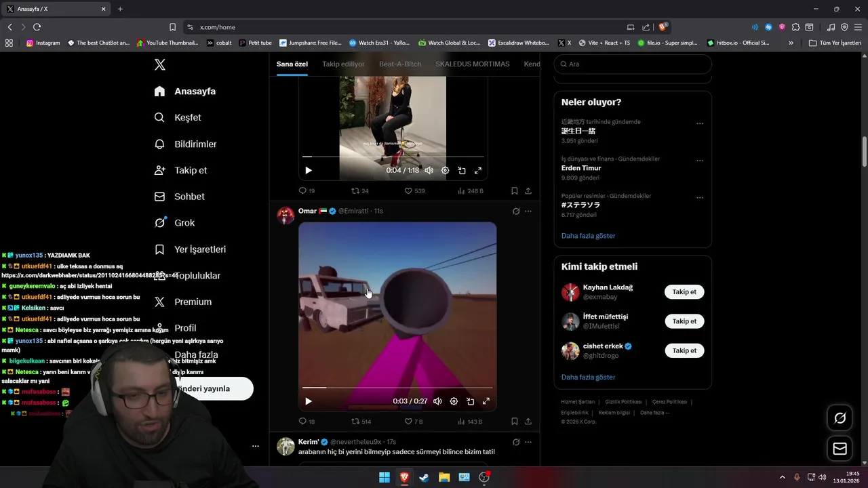Open Grok from the sidebar
Screen dimensions: 868x488
pos(174,222)
